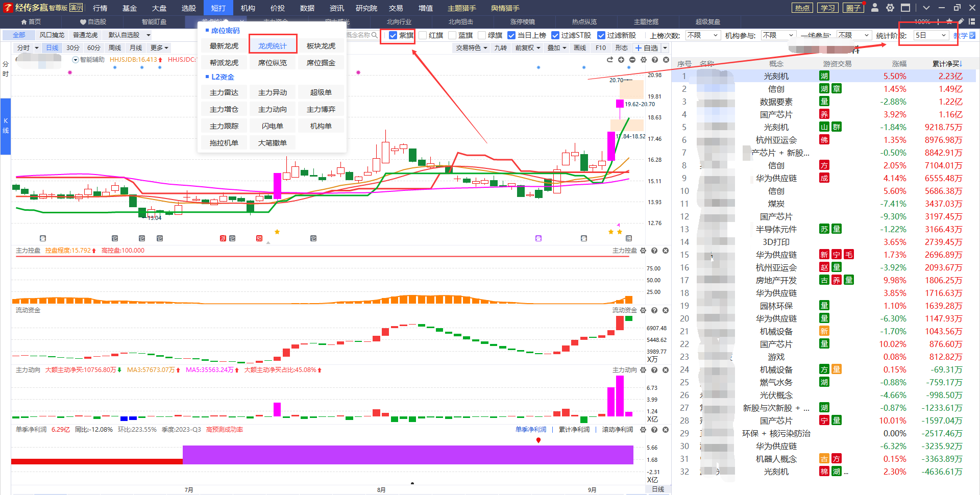980x495 pixels.
Task: Open the 机构 menu
Action: click(248, 8)
